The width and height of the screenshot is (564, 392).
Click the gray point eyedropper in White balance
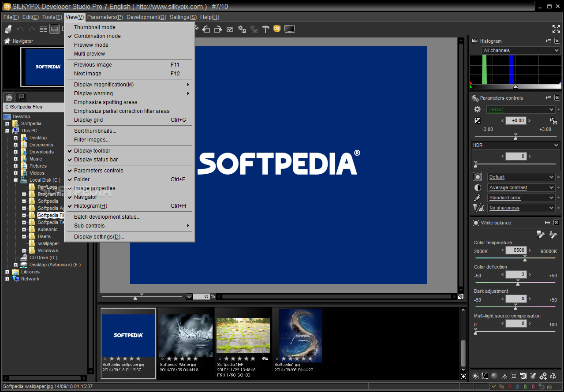click(541, 234)
